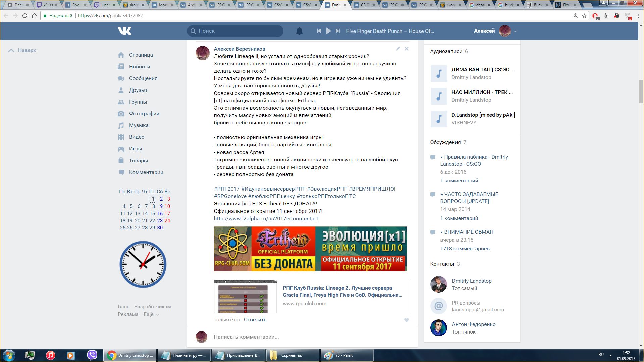
Task: Open the Алексей profile menu dropdown
Action: [x=495, y=31]
